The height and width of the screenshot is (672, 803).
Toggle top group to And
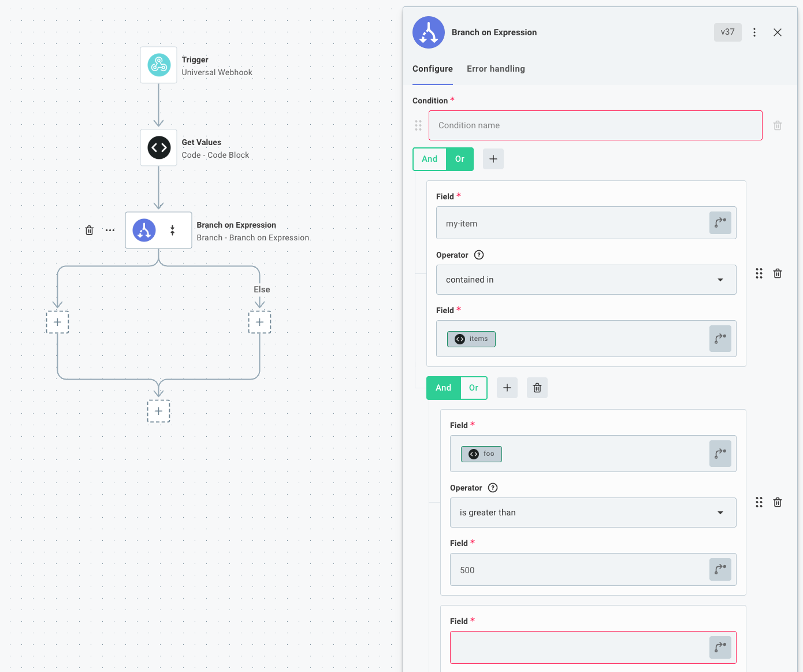(x=429, y=159)
